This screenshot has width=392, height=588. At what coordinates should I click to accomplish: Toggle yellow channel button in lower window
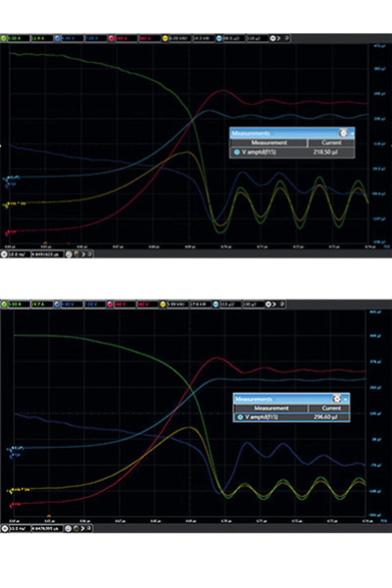(163, 304)
